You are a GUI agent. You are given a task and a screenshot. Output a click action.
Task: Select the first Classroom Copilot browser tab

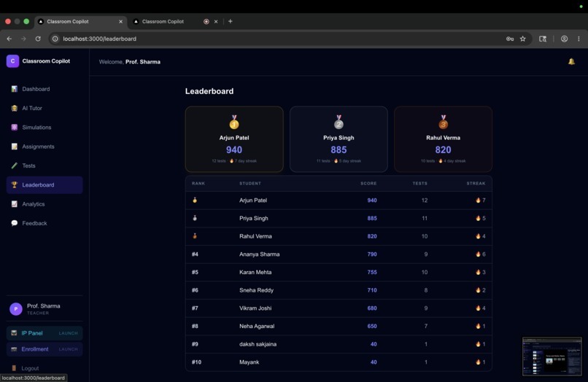coord(81,21)
